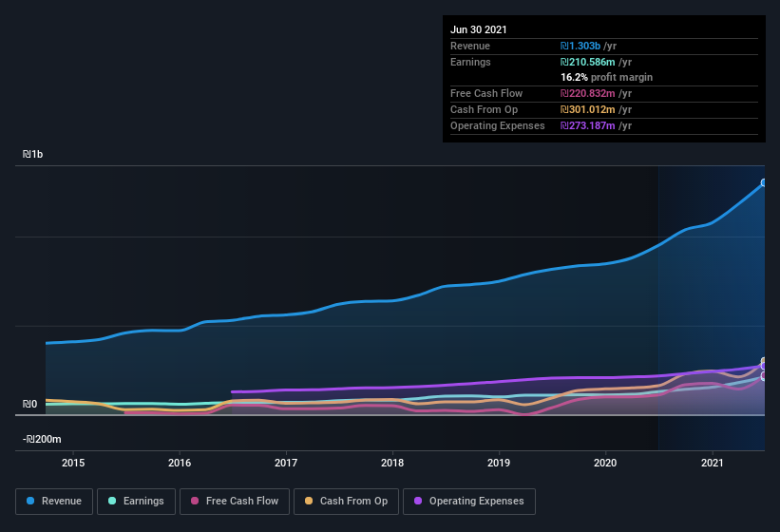Click the ₪220.832m free cash flow value
This screenshot has width=780, height=532.
588,93
